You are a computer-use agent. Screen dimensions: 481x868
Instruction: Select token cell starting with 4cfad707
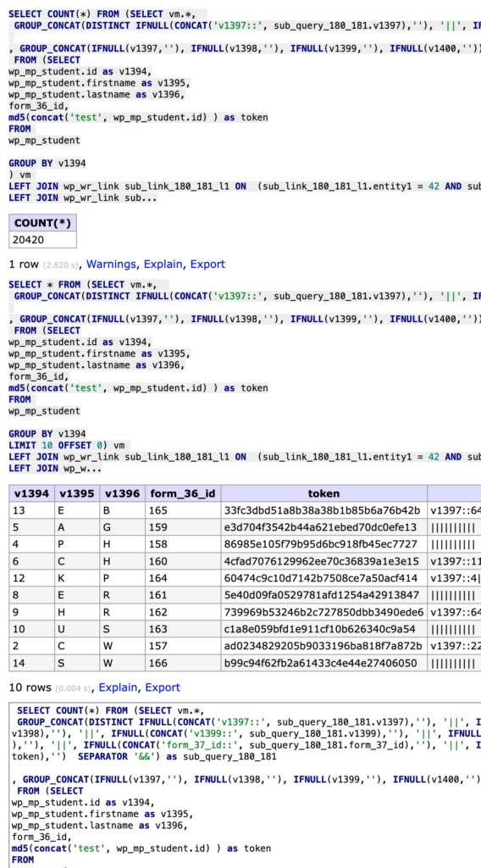click(323, 561)
